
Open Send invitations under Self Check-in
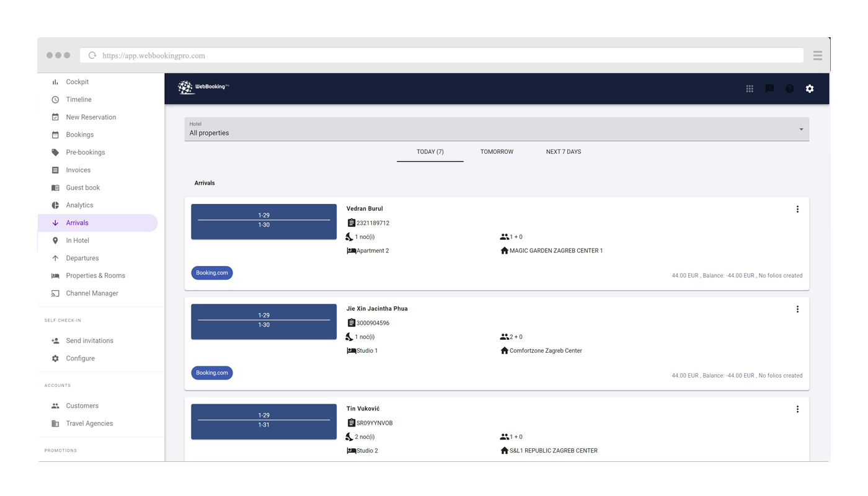click(89, 341)
